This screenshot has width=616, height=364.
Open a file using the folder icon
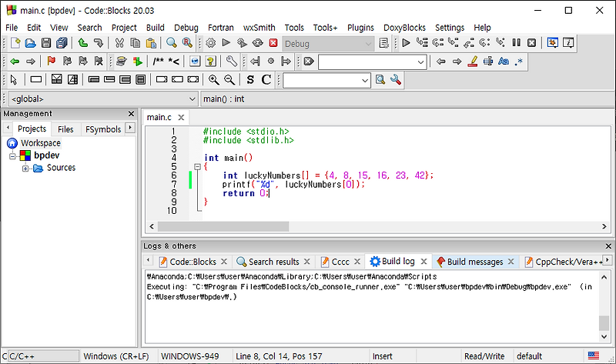click(x=30, y=43)
